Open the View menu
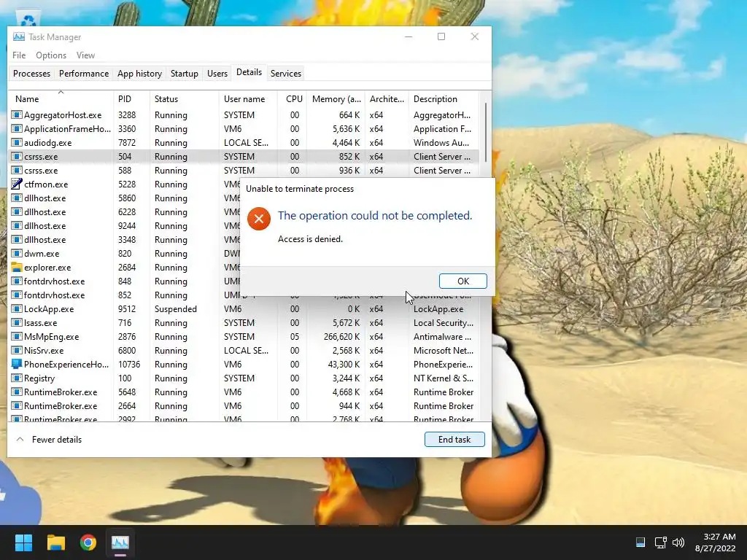 (x=86, y=55)
